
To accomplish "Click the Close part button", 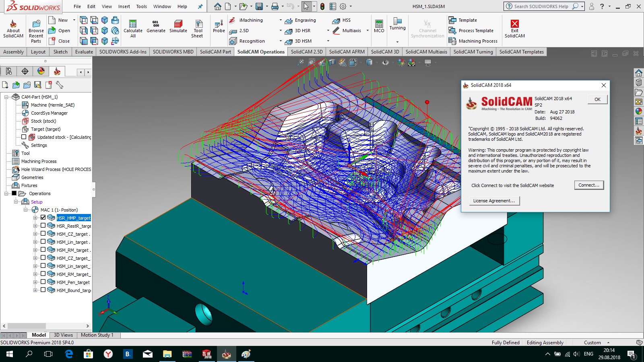I will (x=59, y=41).
